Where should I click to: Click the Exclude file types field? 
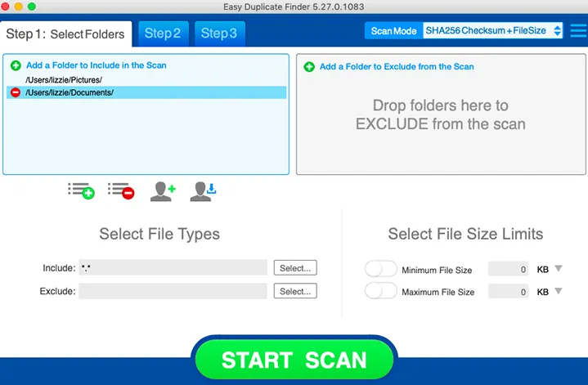173,291
